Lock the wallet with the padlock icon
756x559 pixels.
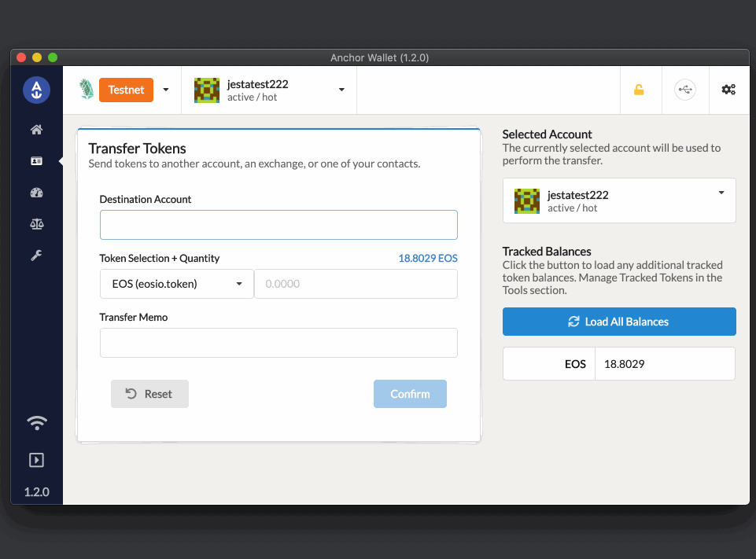click(639, 90)
